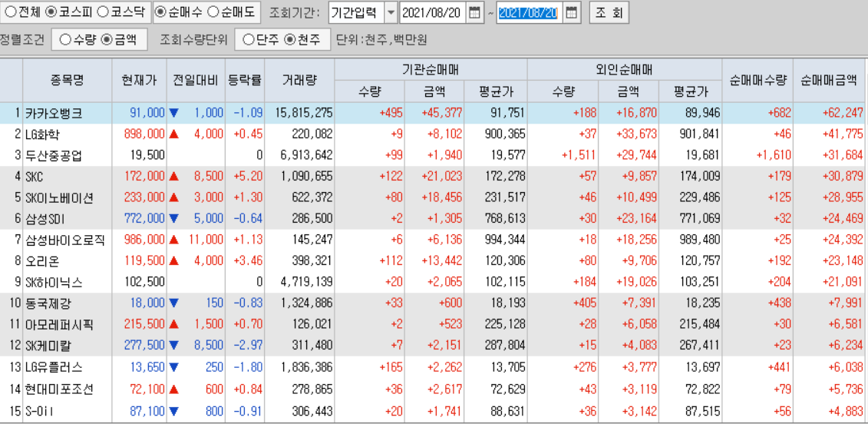Click the 순매매금액 column header
This screenshot has width=868, height=424.
[830, 80]
